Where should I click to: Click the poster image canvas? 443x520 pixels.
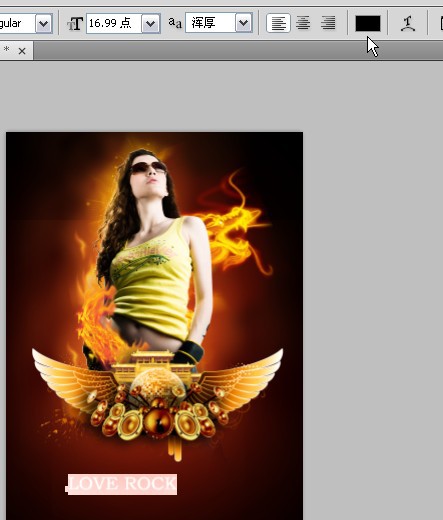(x=154, y=326)
